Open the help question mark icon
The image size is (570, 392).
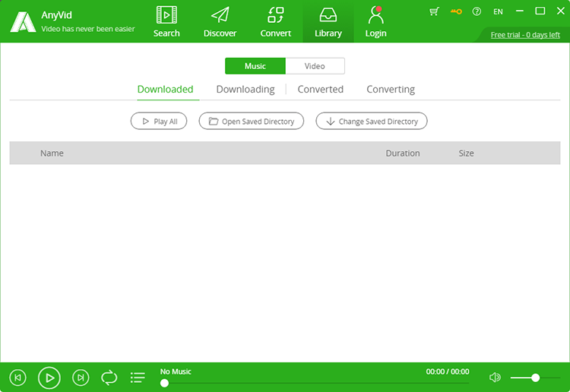pos(477,11)
